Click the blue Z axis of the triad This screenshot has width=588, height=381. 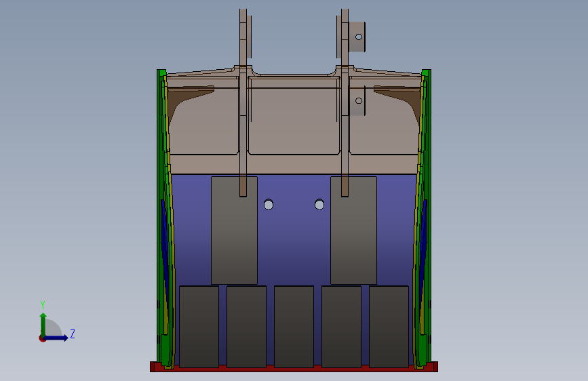point(57,338)
